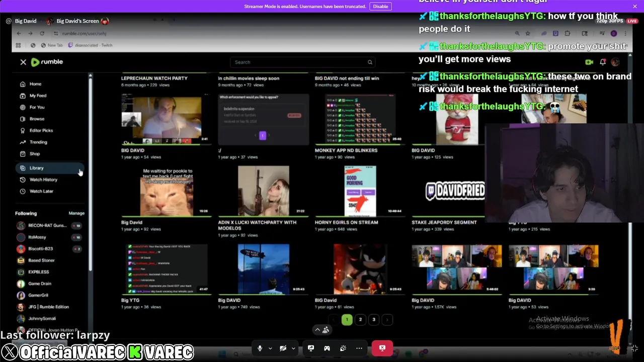Open HORNY EGIRLS ON STREAM thumbnail
Image resolution: width=644 pixels, height=362 pixels.
coord(360,191)
